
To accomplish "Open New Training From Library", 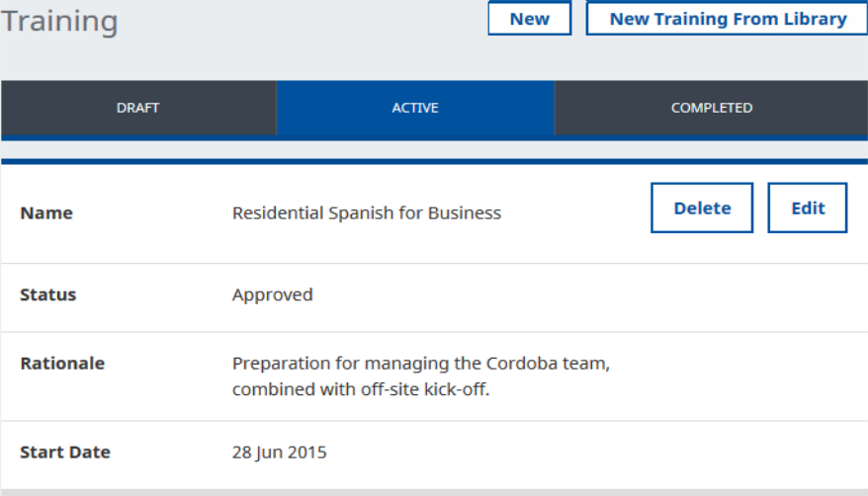I will click(727, 19).
